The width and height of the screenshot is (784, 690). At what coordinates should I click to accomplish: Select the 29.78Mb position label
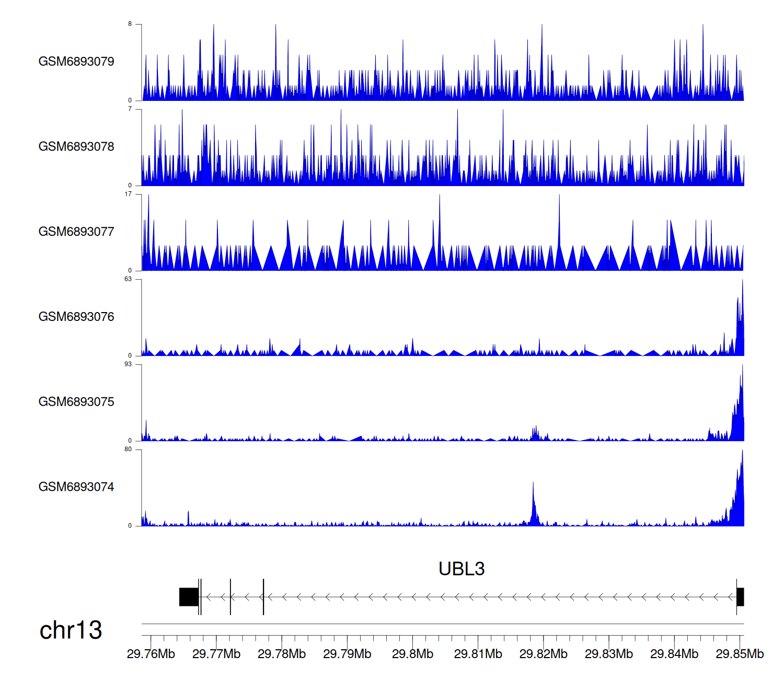point(282,654)
